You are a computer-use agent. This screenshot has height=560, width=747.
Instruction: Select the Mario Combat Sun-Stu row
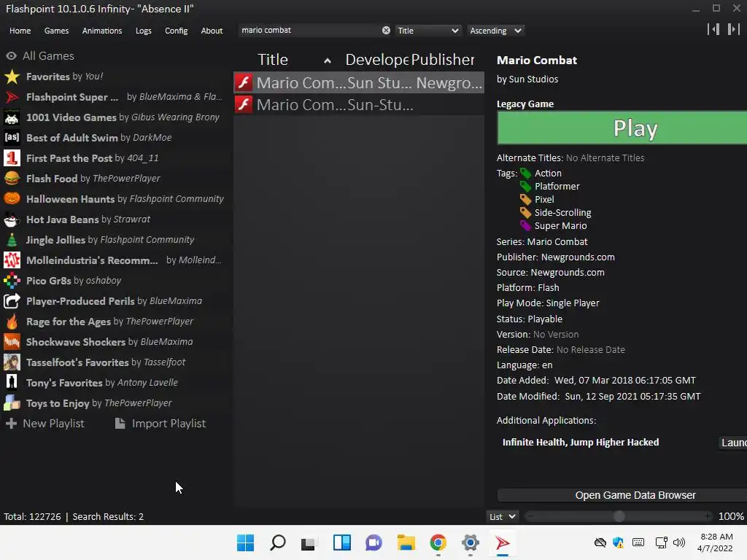coord(359,104)
